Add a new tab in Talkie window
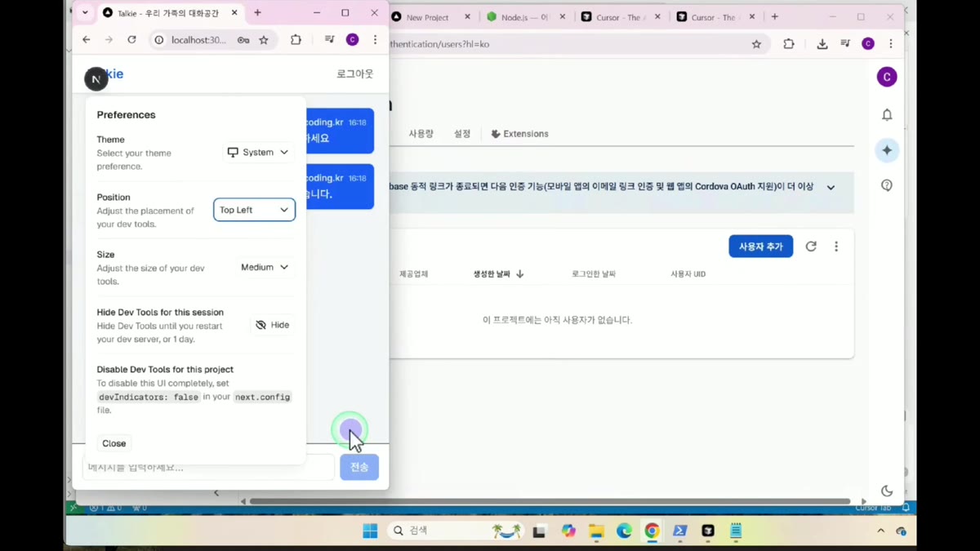The height and width of the screenshot is (551, 980). click(x=257, y=13)
